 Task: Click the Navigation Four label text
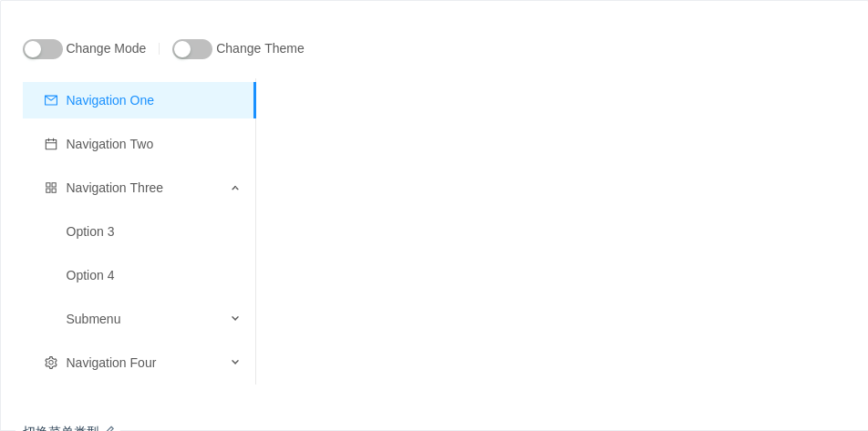(111, 363)
